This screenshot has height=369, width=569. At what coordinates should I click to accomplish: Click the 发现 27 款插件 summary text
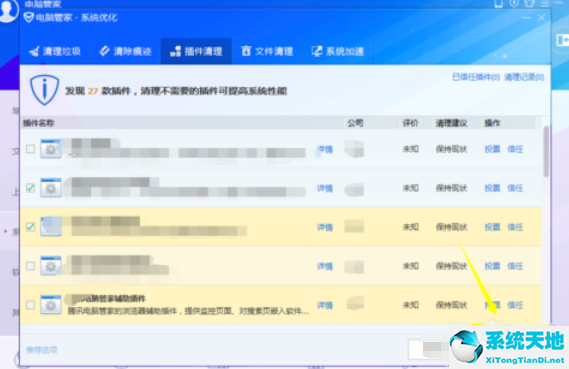[176, 91]
